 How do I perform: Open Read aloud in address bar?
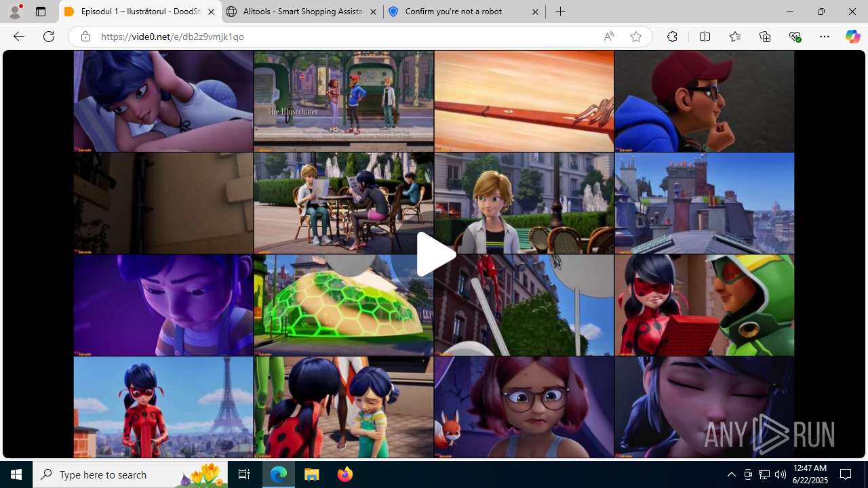click(x=609, y=37)
